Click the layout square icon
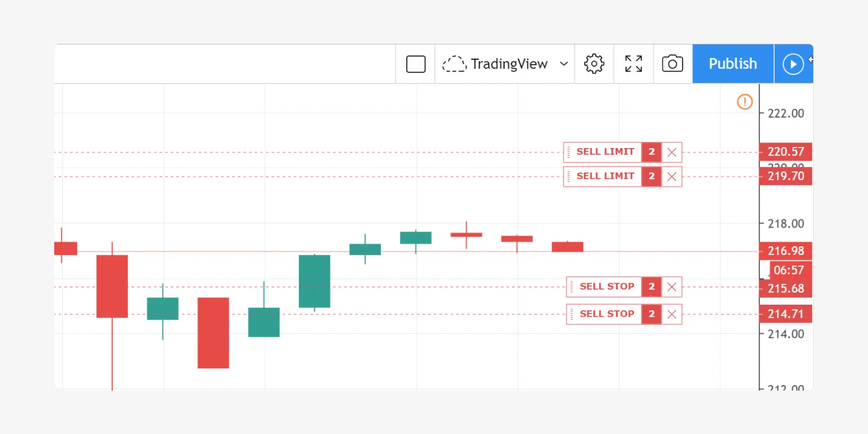 click(416, 64)
